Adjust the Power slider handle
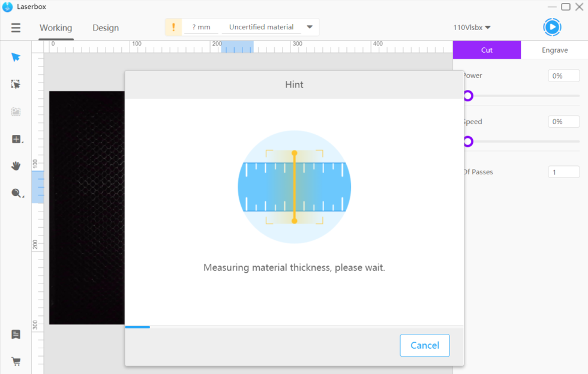This screenshot has width=588, height=374. click(468, 96)
